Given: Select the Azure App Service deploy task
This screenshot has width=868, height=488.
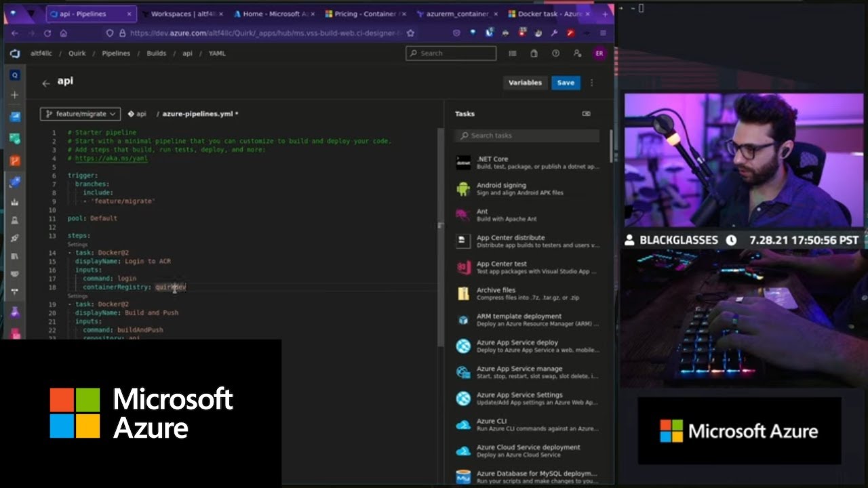Looking at the screenshot, I should point(528,346).
